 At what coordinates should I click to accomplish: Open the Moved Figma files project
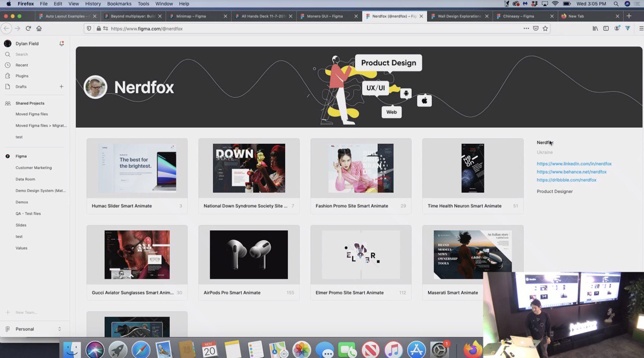32,114
